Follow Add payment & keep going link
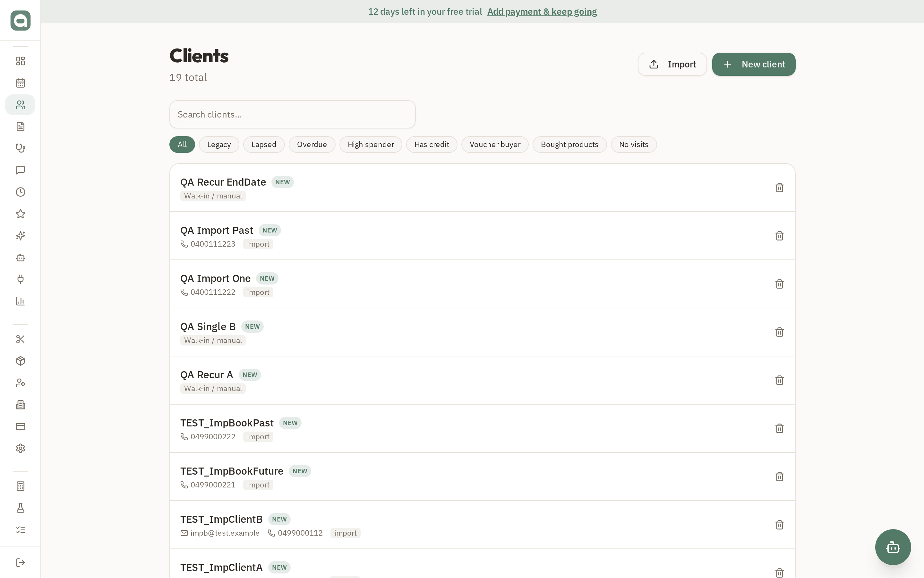 pos(542,12)
